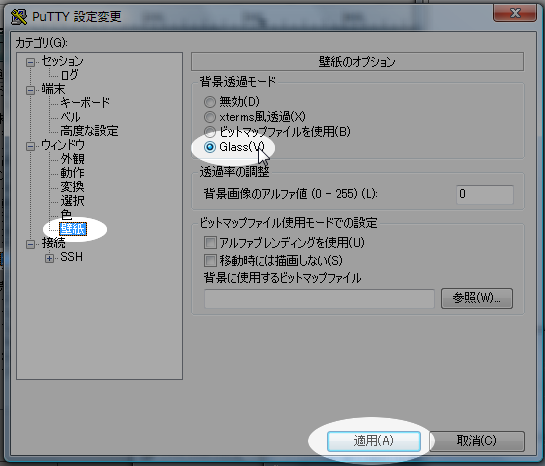Select the Glass(V) radio button
Screen dimensions: 545x466
[x=210, y=147]
